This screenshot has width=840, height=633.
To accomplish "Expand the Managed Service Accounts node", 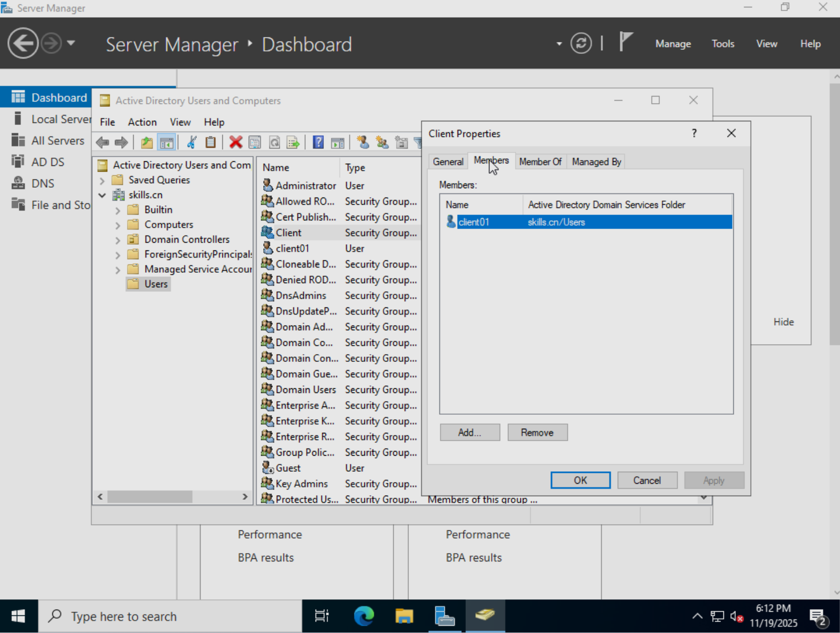I will (x=118, y=270).
